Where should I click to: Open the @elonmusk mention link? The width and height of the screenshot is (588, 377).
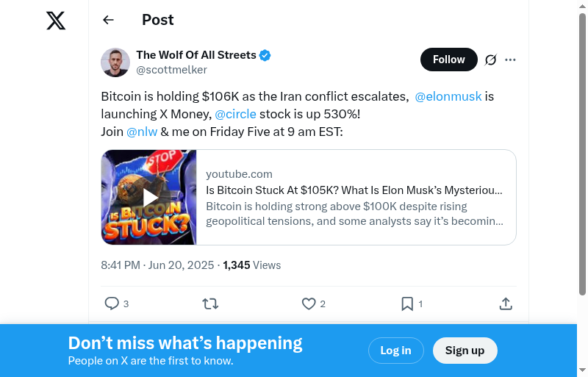448,96
